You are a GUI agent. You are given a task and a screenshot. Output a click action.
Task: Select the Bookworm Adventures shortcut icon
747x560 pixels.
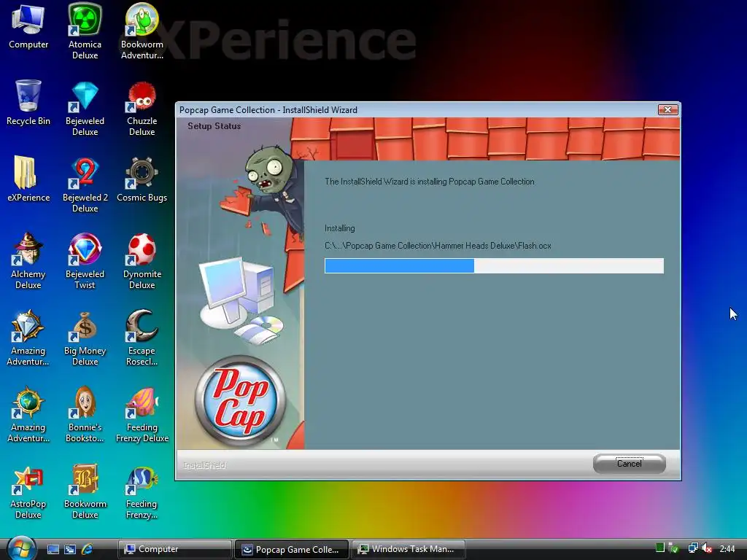click(x=142, y=31)
